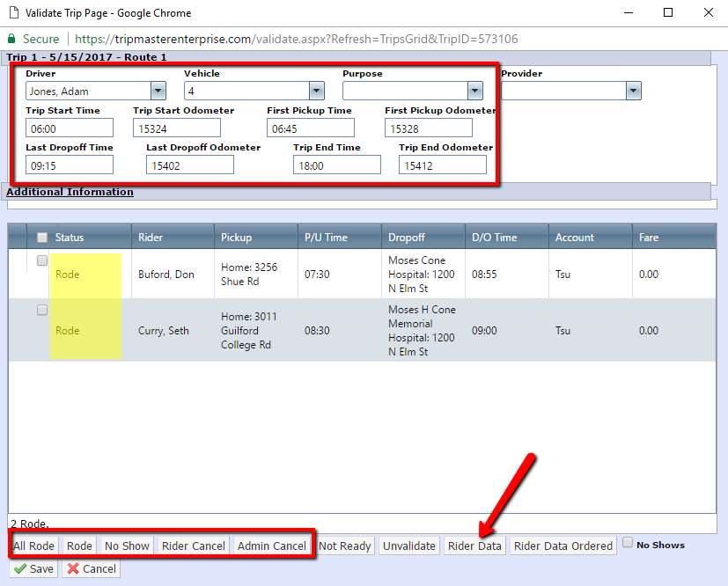728x586 pixels.
Task: Click the 07:30 pickup time cell
Action: 317,275
